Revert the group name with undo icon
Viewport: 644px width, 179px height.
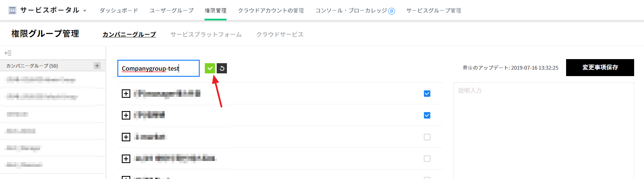click(222, 68)
